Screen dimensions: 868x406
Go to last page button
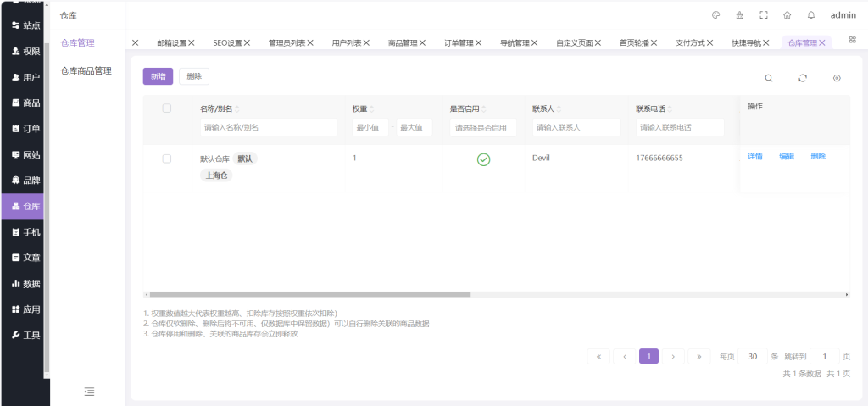[699, 356]
